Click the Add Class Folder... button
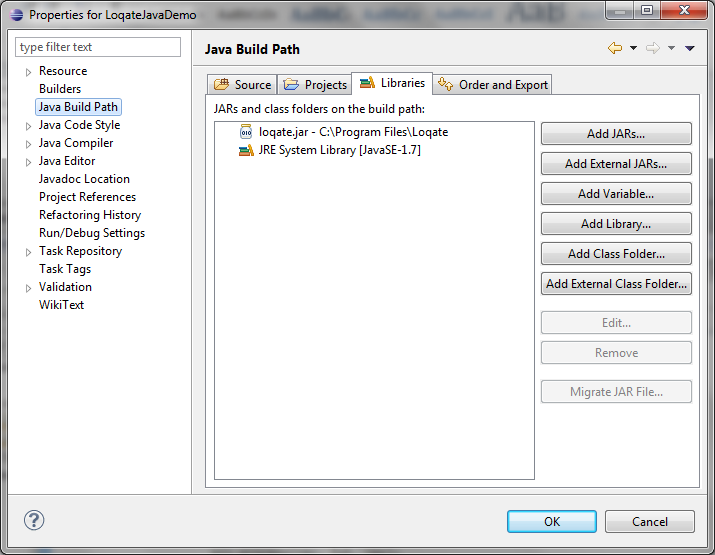The width and height of the screenshot is (715, 555). coord(616,254)
